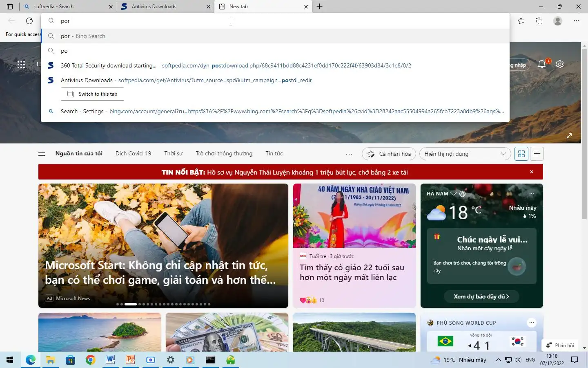Open the tab actions menu icon
Viewport: 588px width, 368px height.
point(10,7)
